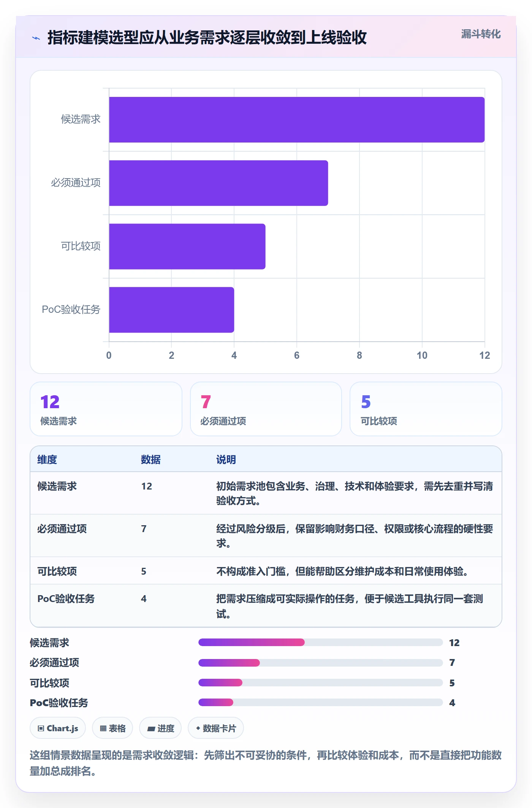The image size is (532, 808).
Task: Click the progress value 12 at right
Action: click(x=454, y=643)
